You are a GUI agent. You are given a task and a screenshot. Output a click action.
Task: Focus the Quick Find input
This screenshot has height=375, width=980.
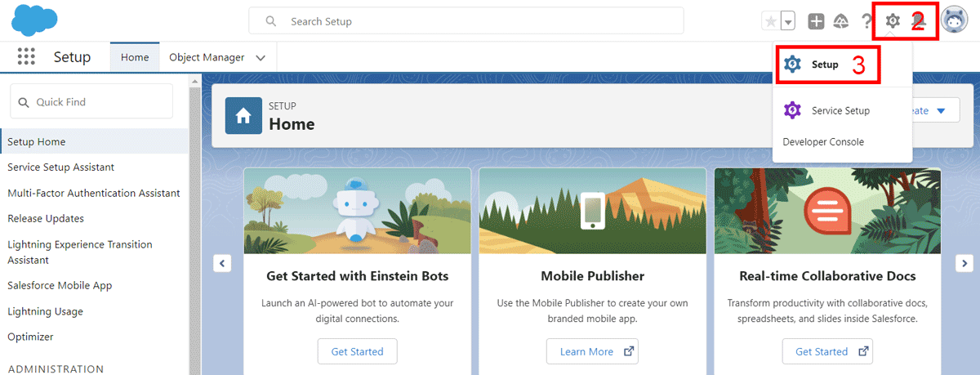[91, 102]
